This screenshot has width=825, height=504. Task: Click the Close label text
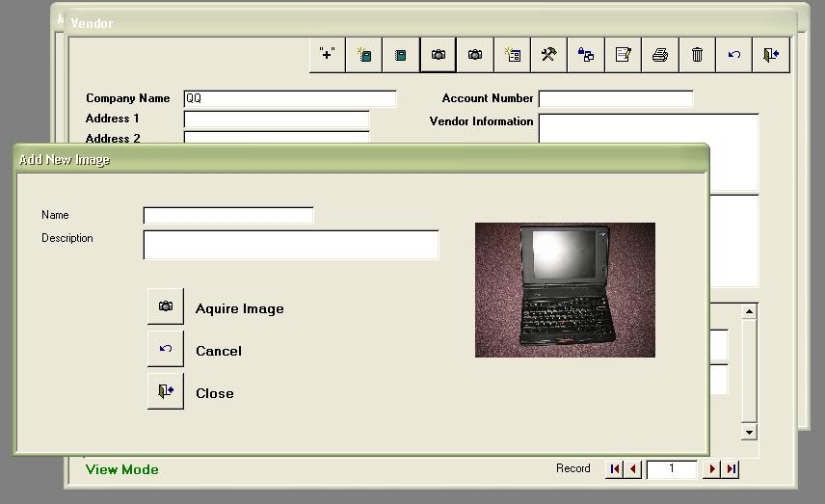pyautogui.click(x=215, y=393)
